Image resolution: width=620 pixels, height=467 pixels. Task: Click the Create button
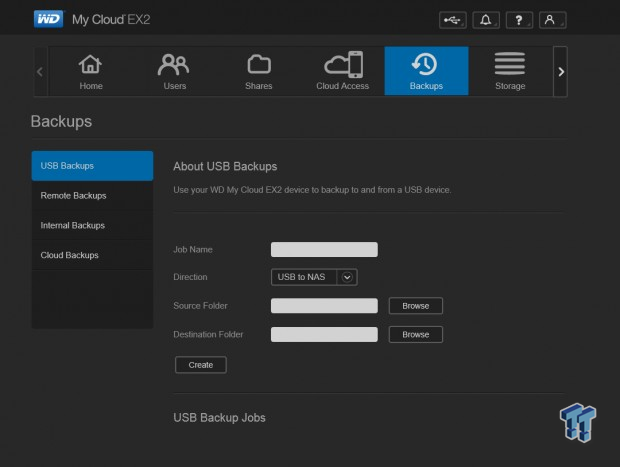click(201, 365)
